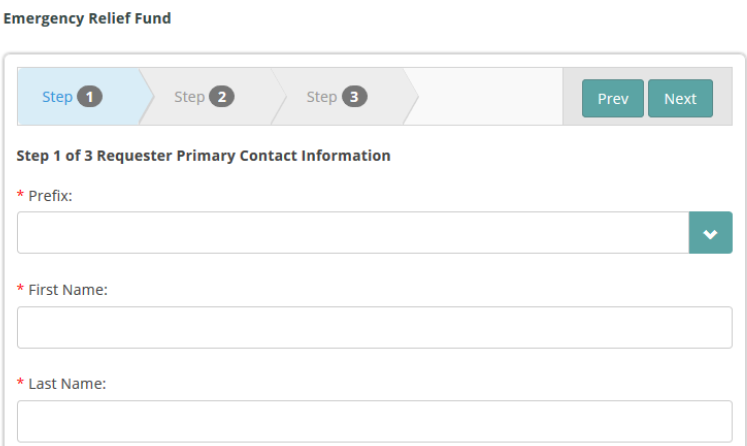Click the white chevron icon on Prefix
This screenshot has height=446, width=747.
(x=711, y=233)
